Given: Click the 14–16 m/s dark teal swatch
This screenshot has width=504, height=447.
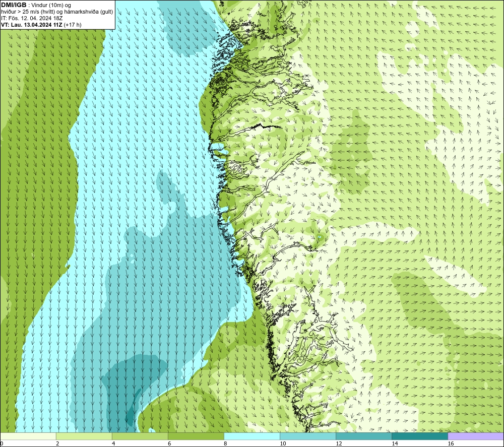Looking at the screenshot, I should click(420, 436).
